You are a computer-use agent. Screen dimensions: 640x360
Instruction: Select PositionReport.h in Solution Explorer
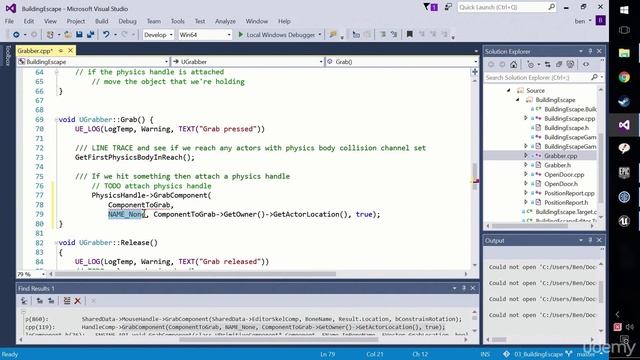tap(566, 202)
